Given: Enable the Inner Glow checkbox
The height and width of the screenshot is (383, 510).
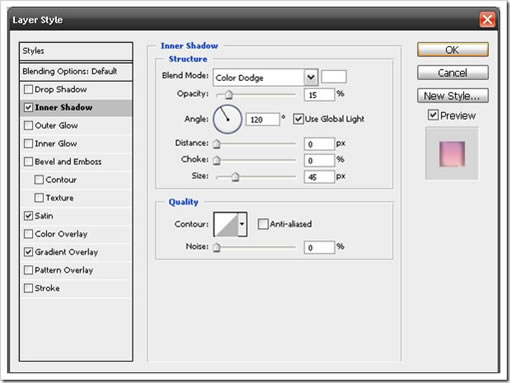Looking at the screenshot, I should point(28,143).
